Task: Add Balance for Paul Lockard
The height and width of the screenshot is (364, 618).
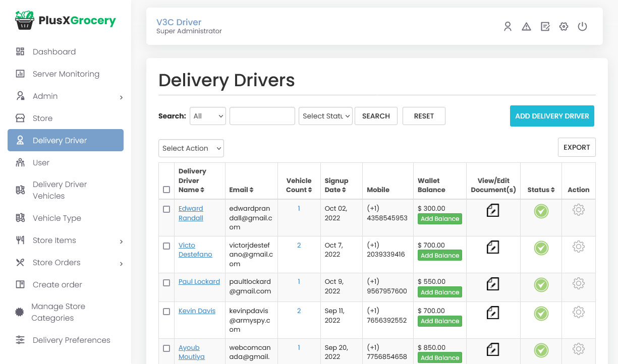Action: click(440, 292)
